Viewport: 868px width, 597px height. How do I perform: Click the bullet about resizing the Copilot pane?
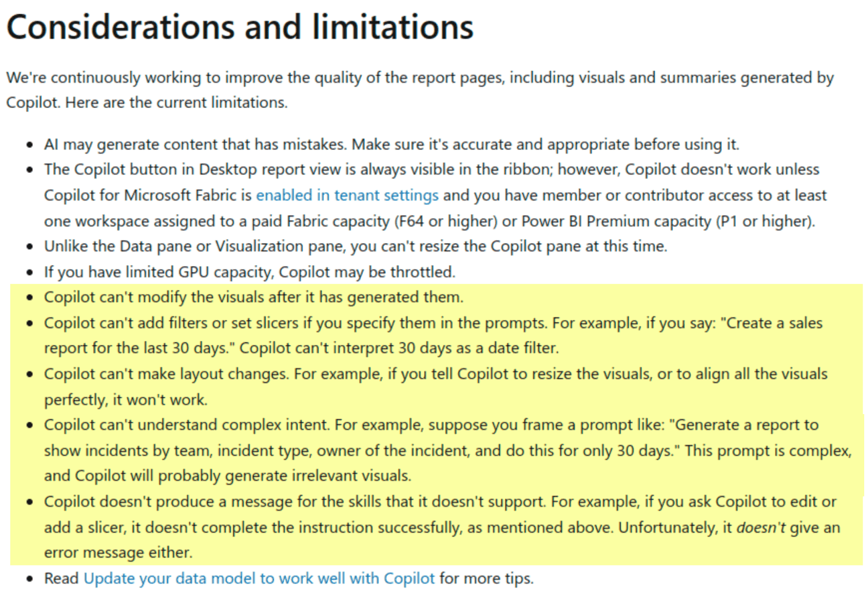(355, 246)
